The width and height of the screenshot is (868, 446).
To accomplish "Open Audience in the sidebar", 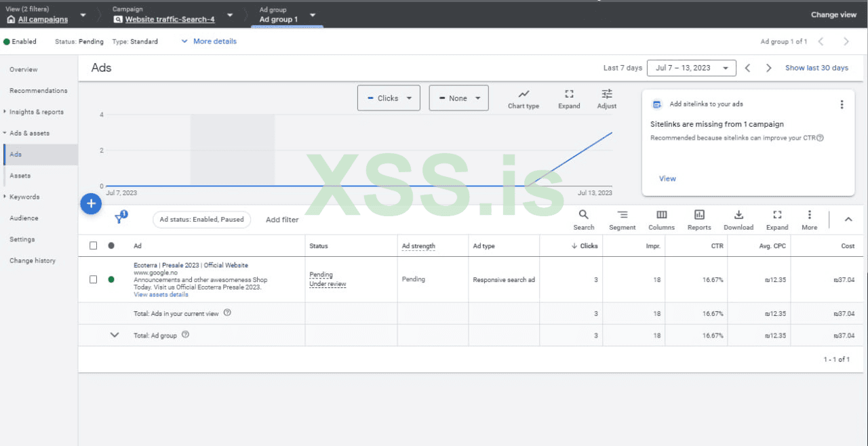I will [24, 218].
